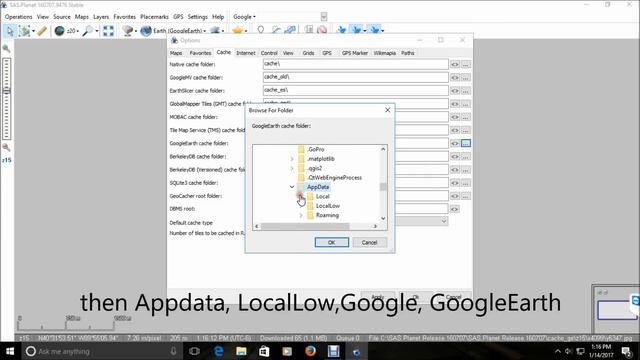Select the LocalLow folder in tree
The image size is (640, 360).
click(x=328, y=206)
